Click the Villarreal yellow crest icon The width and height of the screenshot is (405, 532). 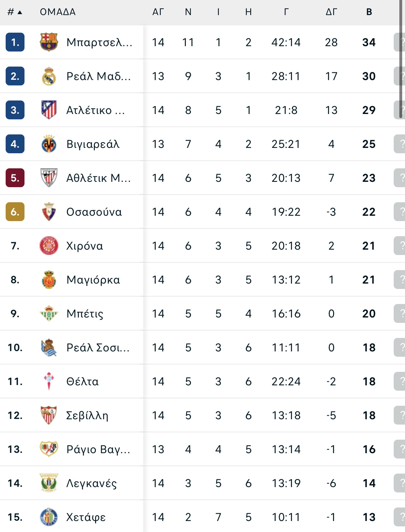click(x=49, y=144)
